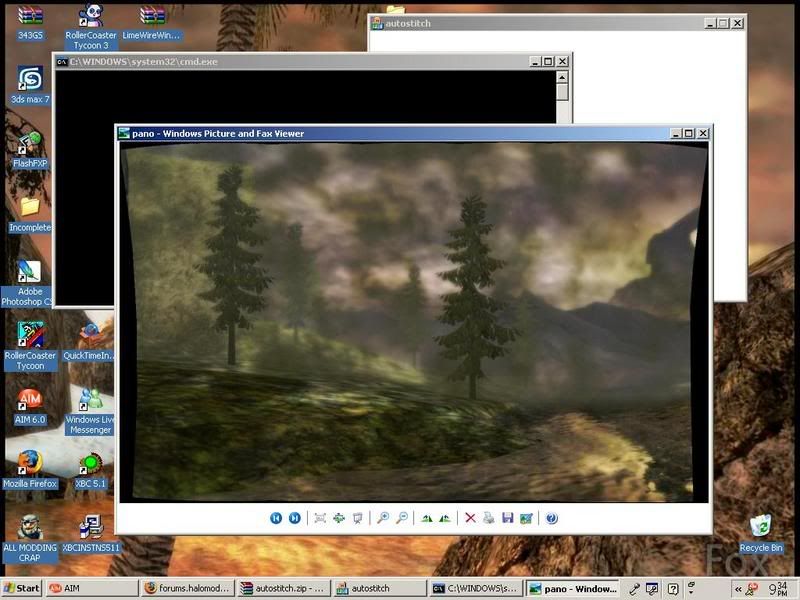Select RollerCoaster Tycoon 3 desktop shortcut

coord(91,27)
